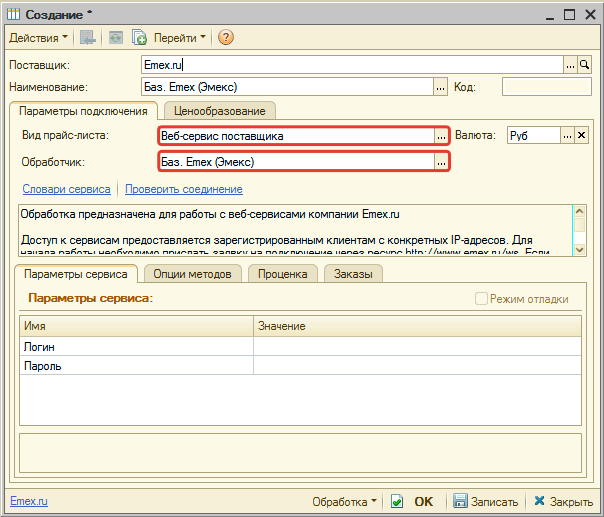
Task: Select the Пароль row name cell
Action: 136,365
